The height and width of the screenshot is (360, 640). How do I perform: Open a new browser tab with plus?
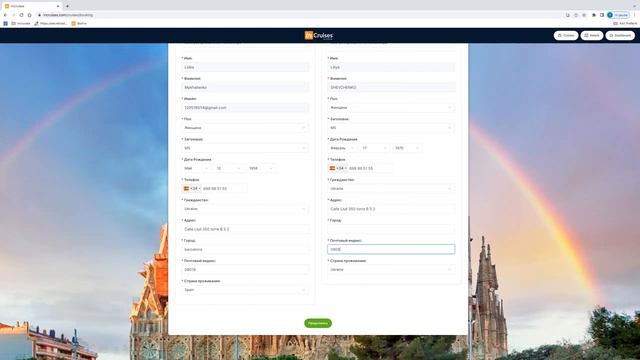(67, 6)
